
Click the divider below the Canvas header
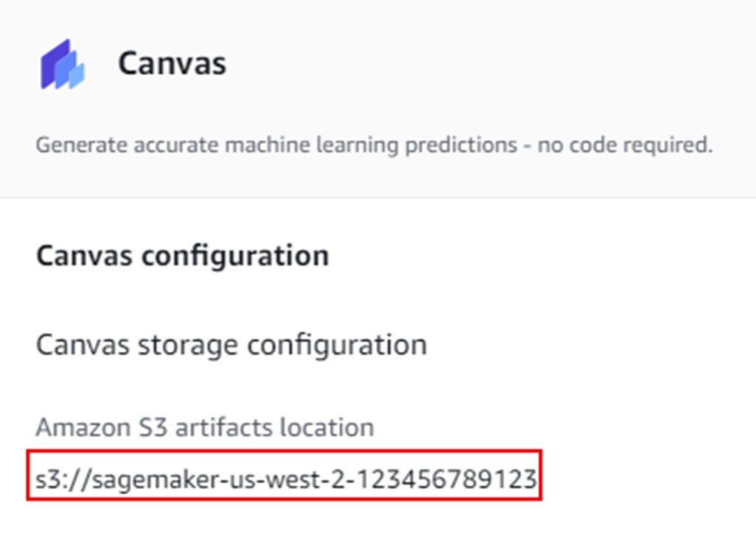pos(378,195)
